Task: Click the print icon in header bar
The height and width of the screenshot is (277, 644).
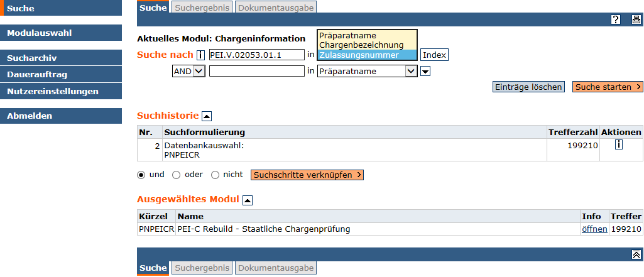Action: [636, 19]
